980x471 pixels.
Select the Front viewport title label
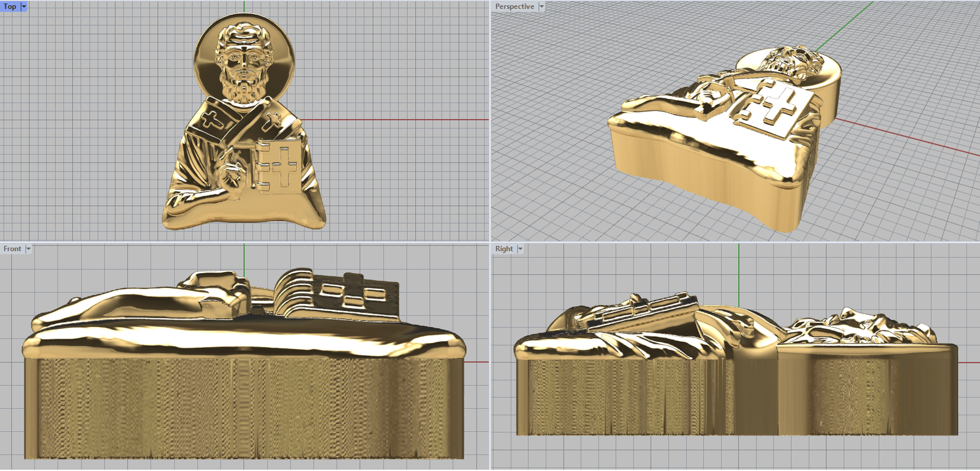12,249
